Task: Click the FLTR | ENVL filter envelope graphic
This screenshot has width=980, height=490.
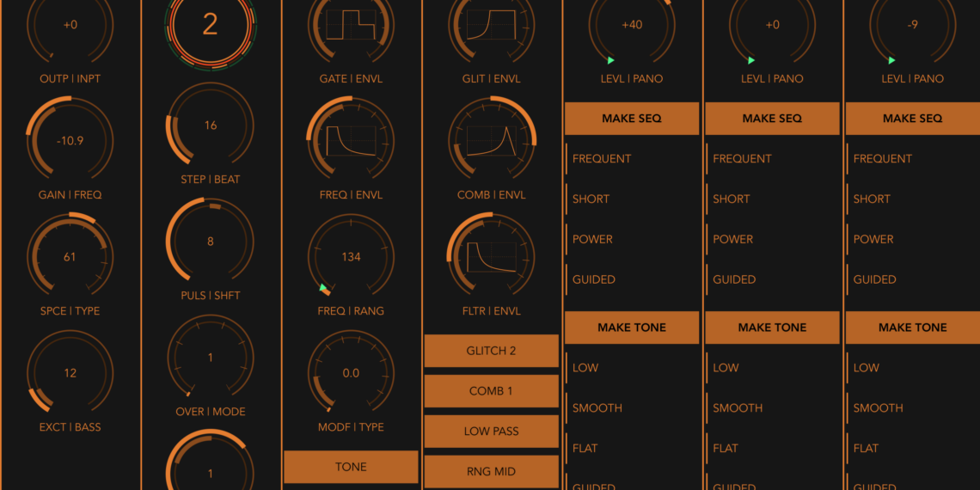Action: pos(491,256)
